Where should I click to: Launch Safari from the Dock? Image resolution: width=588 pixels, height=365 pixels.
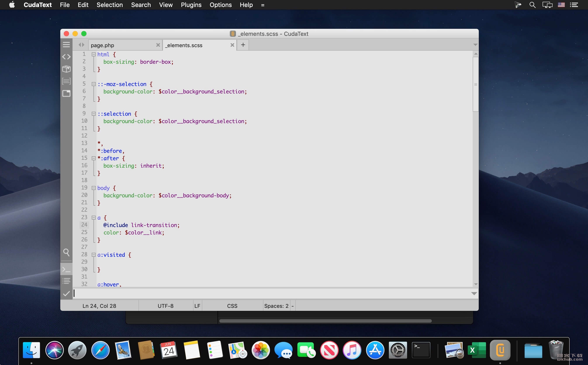[x=100, y=350]
